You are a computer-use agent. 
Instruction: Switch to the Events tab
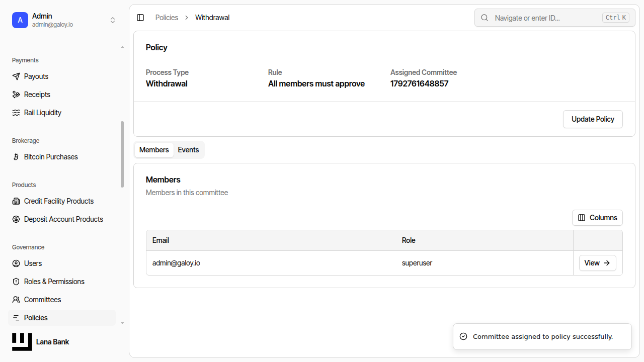(x=188, y=150)
